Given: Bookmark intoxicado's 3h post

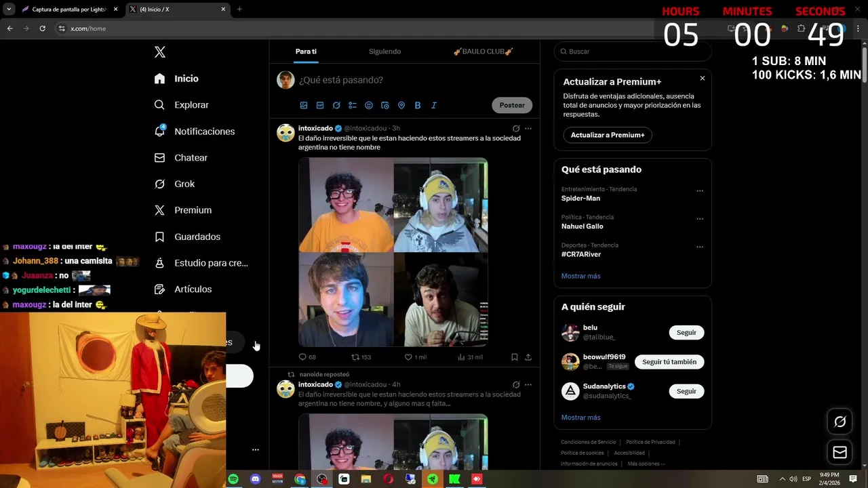Looking at the screenshot, I should (x=515, y=357).
